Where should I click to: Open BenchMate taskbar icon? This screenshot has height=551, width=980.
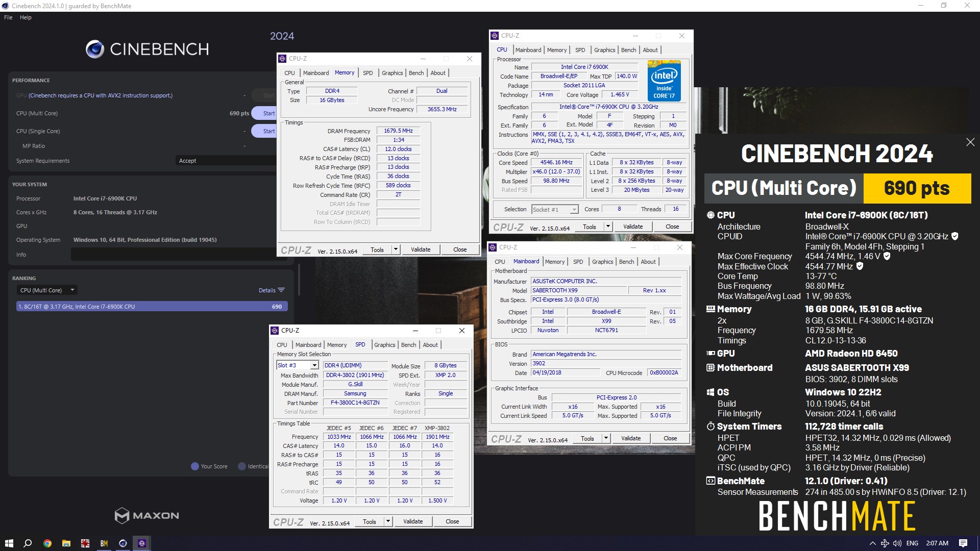tap(104, 543)
